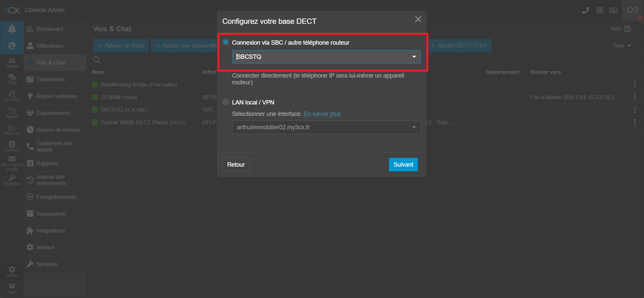Open Téléphones in the admin menu

point(55,79)
